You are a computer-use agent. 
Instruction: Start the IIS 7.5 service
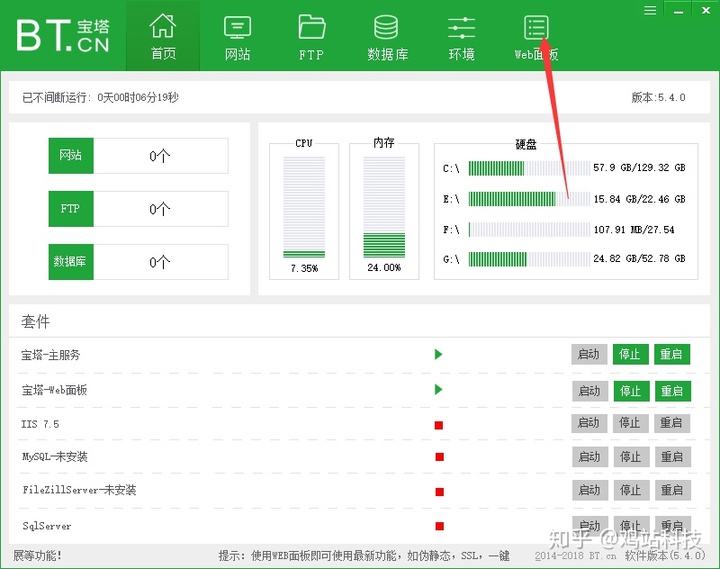point(589,423)
